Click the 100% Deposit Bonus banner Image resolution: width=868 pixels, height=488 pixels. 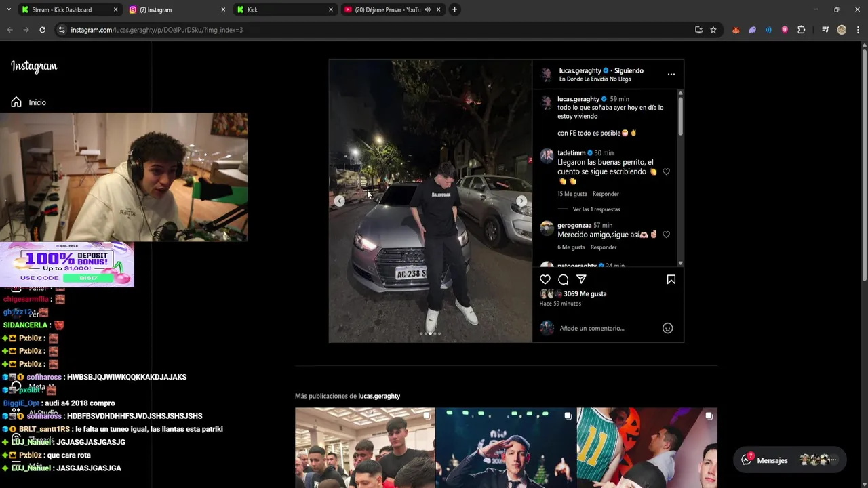tap(67, 265)
